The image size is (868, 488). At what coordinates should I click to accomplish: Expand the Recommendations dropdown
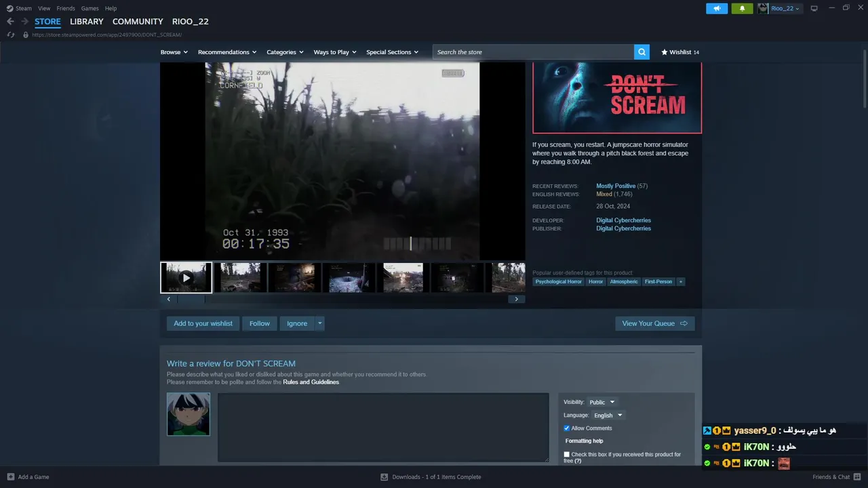[x=227, y=52]
